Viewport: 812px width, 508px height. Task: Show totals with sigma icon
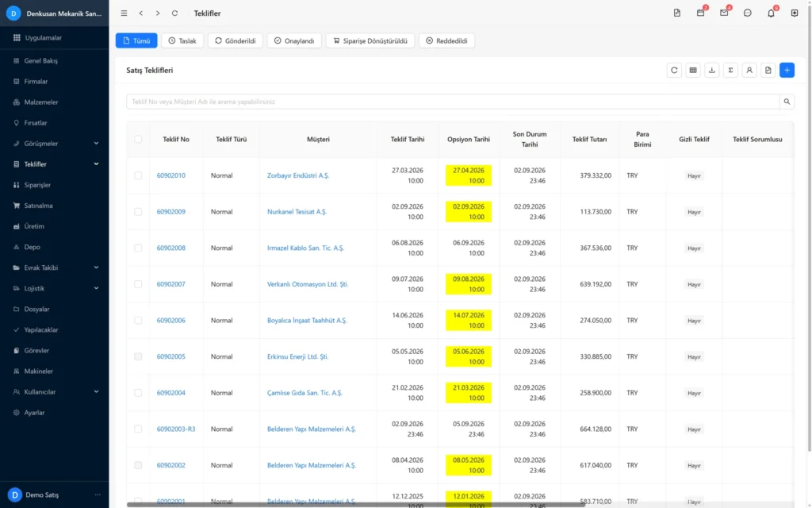tap(730, 70)
